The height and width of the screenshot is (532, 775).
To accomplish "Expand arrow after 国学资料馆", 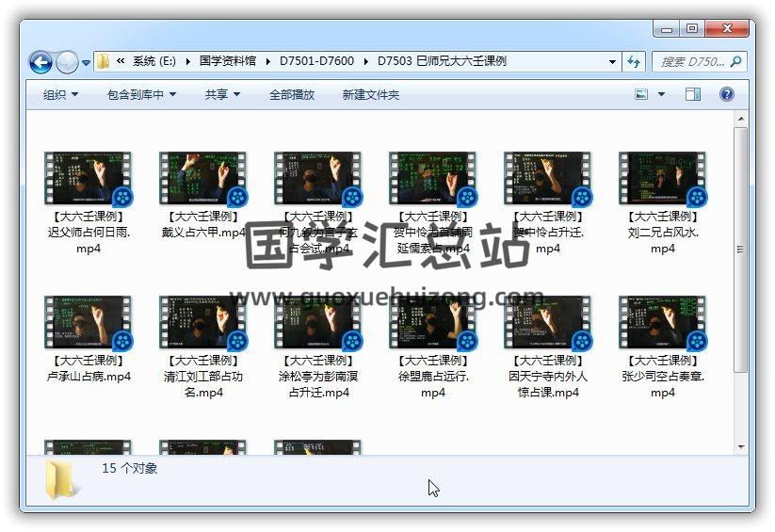I will 267,62.
